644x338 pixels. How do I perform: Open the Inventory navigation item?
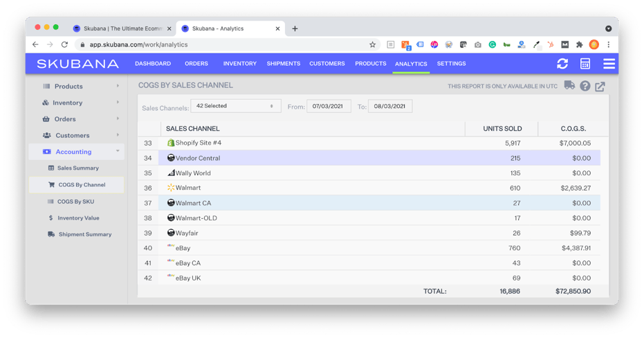240,64
